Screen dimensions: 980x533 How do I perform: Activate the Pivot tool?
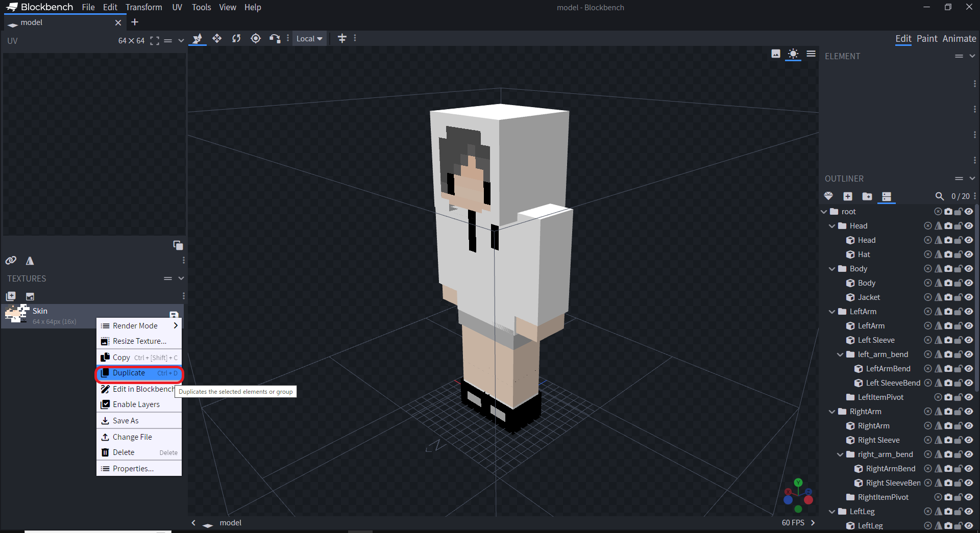pos(255,38)
